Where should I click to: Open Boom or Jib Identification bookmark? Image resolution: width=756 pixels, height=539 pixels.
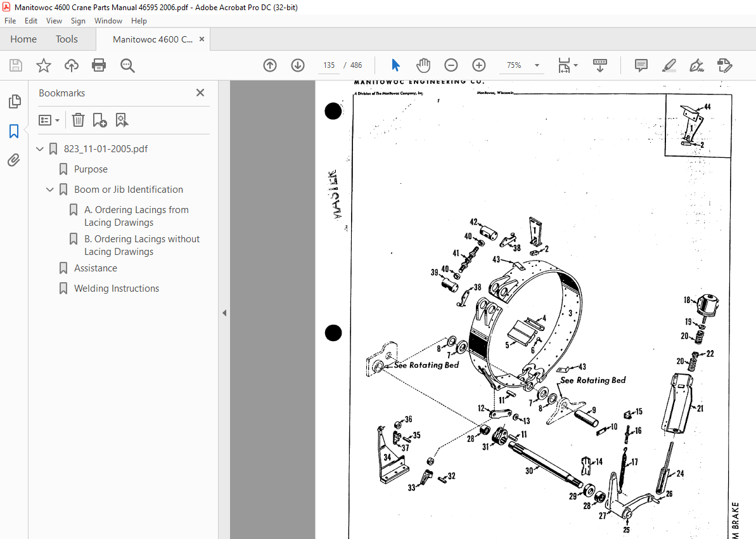tap(129, 190)
